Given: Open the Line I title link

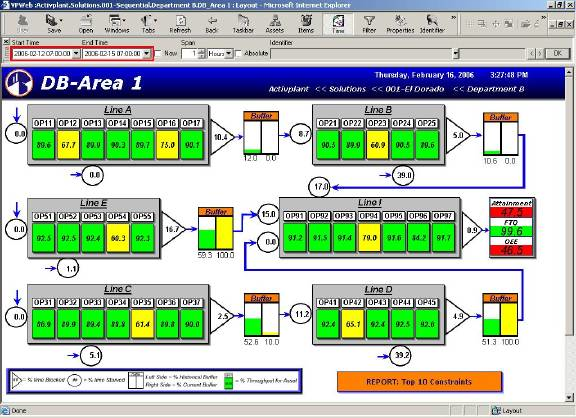Looking at the screenshot, I should tap(370, 202).
